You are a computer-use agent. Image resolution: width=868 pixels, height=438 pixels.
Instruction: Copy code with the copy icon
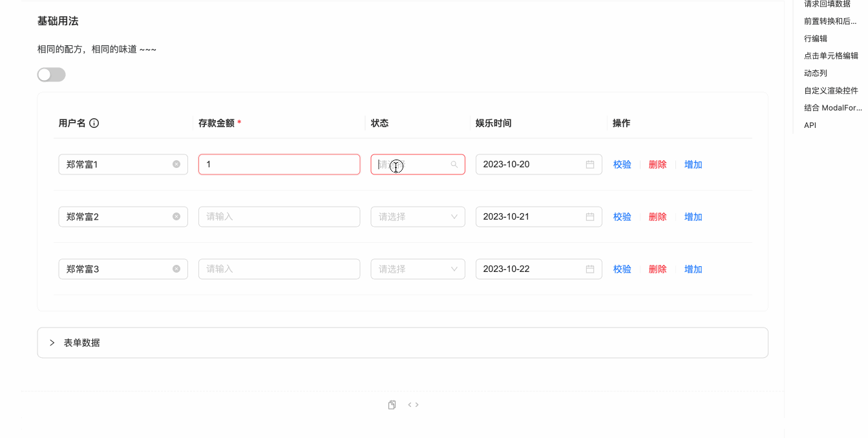(x=392, y=405)
